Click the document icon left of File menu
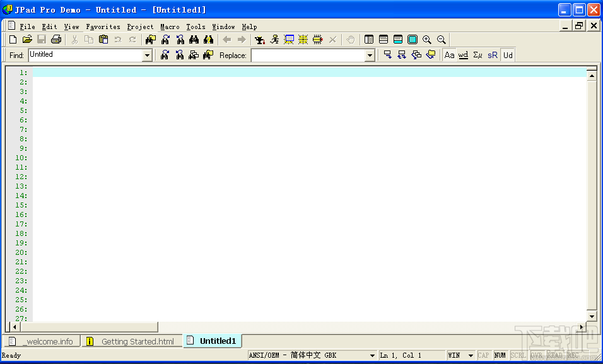The height and width of the screenshot is (364, 603). tap(11, 25)
